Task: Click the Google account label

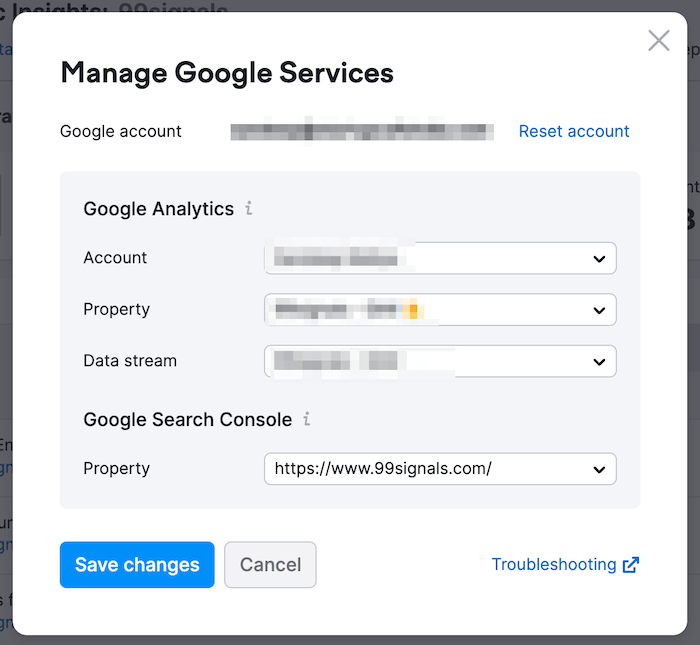Action: [121, 131]
